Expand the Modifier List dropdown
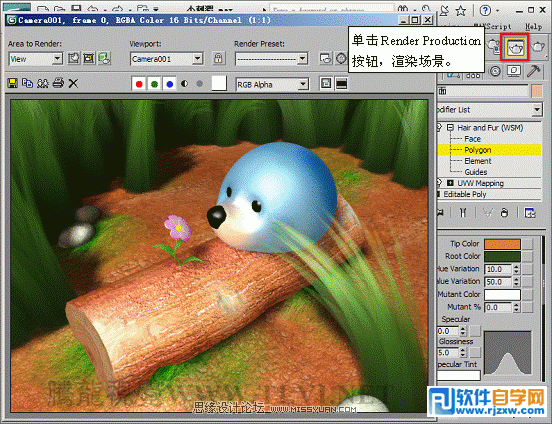 coord(489,110)
